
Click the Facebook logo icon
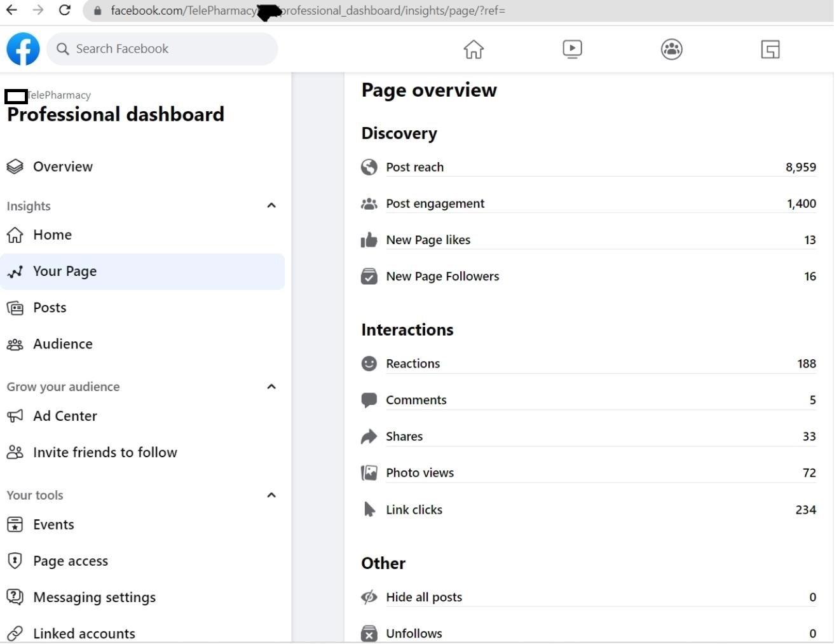pos(23,49)
